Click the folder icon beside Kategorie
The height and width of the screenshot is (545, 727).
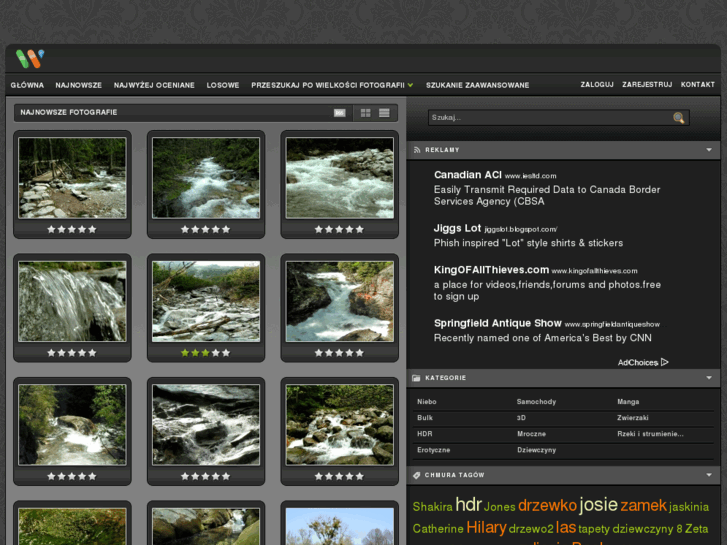pos(416,378)
